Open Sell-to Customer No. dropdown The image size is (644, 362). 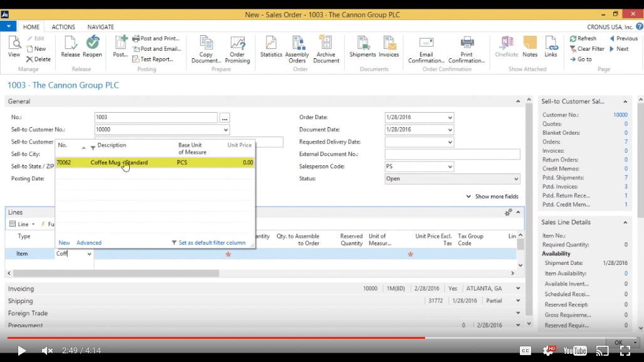(x=226, y=130)
